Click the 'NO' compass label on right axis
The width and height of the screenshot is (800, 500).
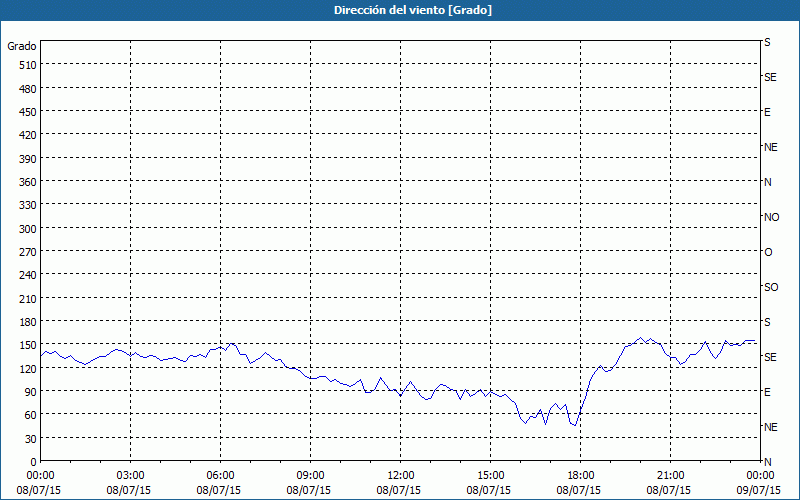(x=771, y=217)
